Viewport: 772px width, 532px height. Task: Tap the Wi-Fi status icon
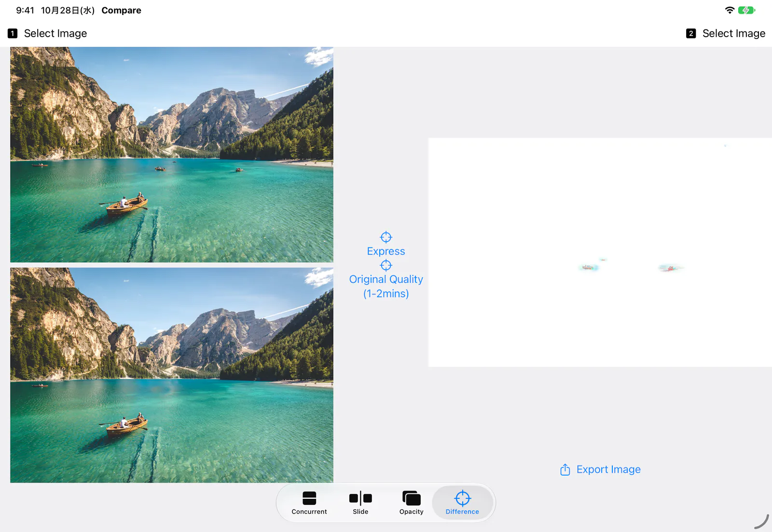click(730, 10)
